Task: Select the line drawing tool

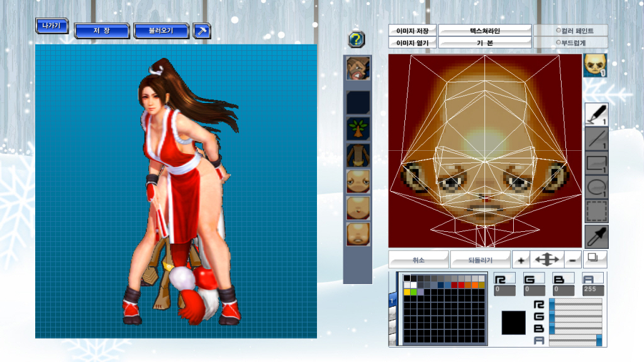Action: click(x=596, y=139)
